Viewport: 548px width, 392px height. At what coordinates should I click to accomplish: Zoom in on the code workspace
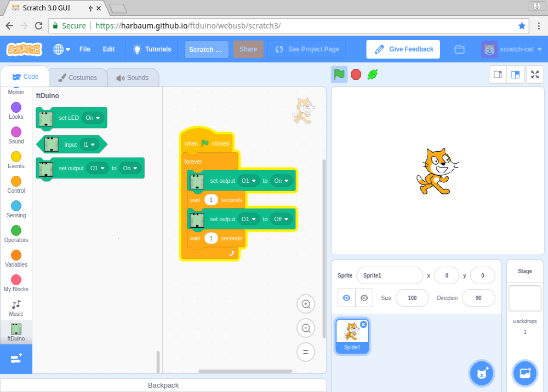pos(306,304)
